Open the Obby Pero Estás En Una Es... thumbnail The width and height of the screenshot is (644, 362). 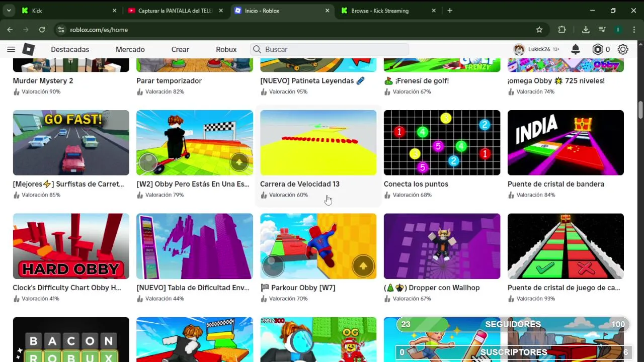[x=195, y=143]
